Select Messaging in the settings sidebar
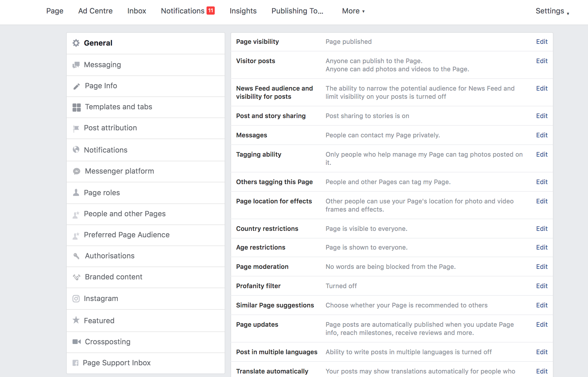The height and width of the screenshot is (377, 588). click(x=146, y=65)
